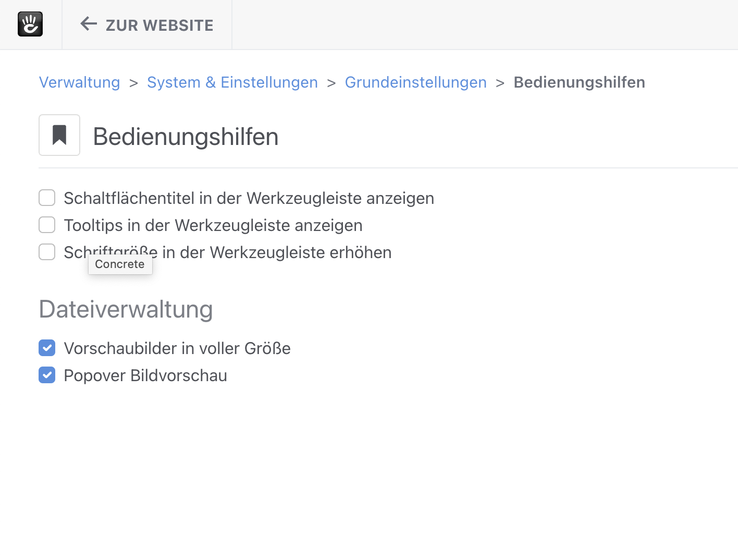Click the back arrow beside Zur Website
The image size is (738, 560).
[89, 24]
